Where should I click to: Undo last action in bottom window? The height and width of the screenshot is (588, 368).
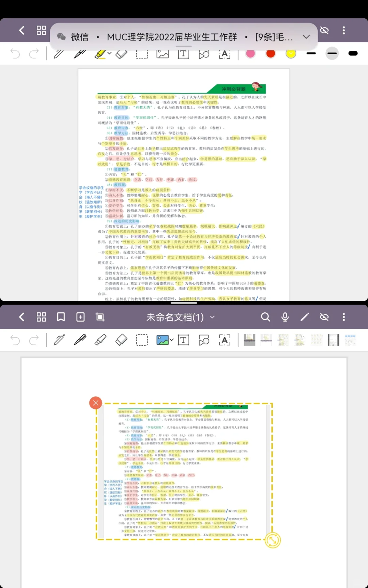coord(15,340)
